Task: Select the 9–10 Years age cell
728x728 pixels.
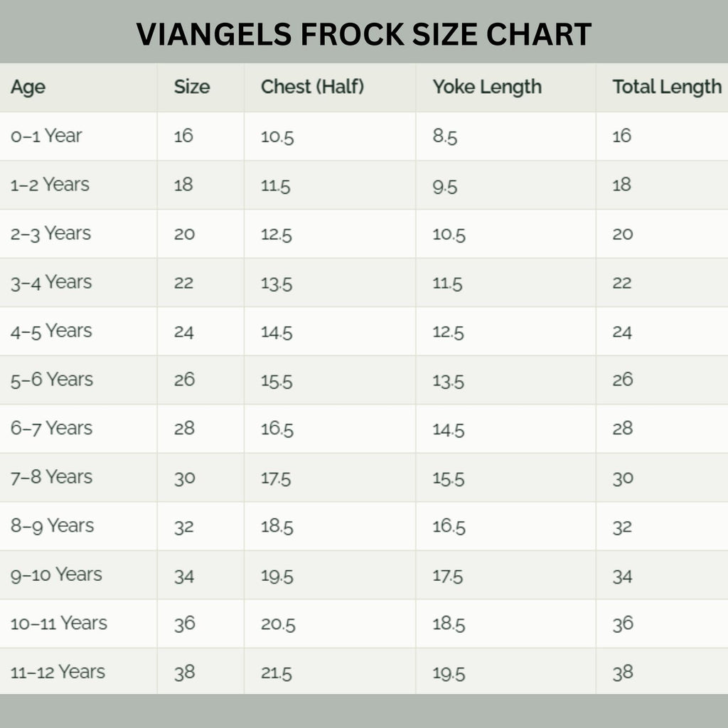Action: point(56,574)
